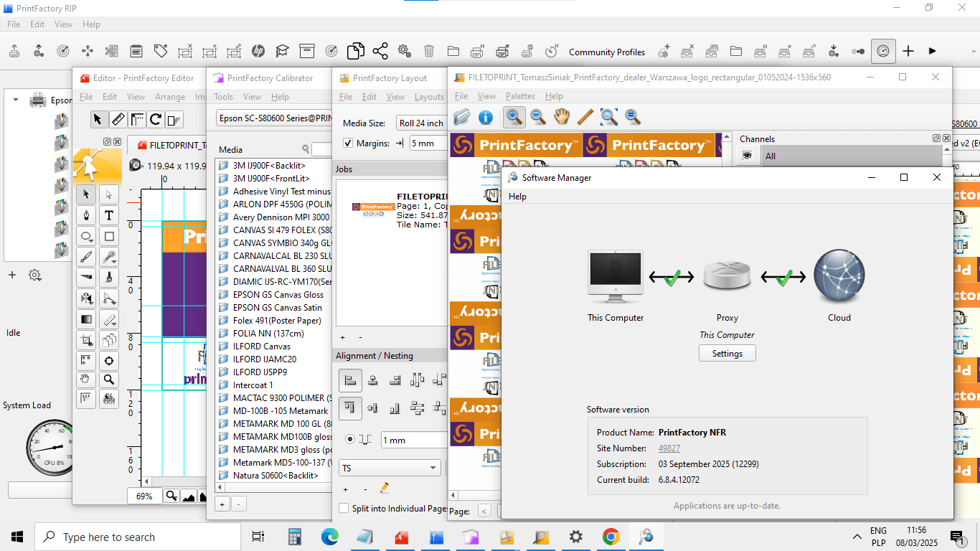This screenshot has height=551, width=980.
Task: Click the zoom-out magnifier in preview toolbar
Action: point(538,117)
